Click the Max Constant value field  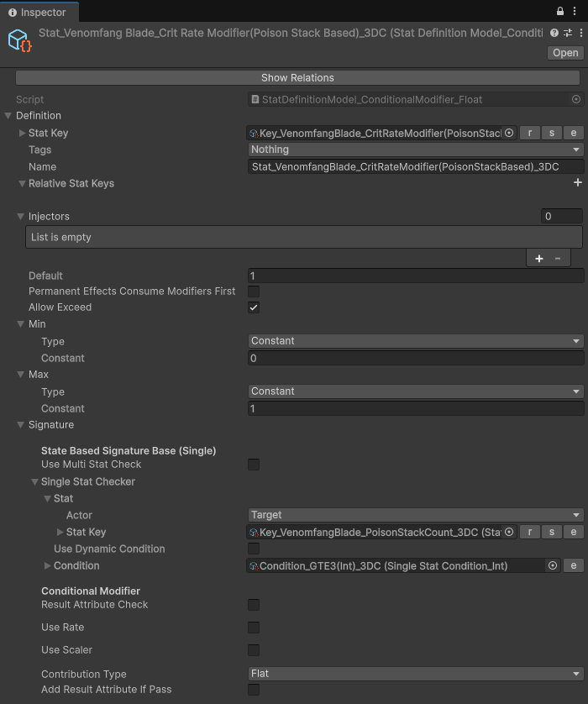(x=416, y=408)
